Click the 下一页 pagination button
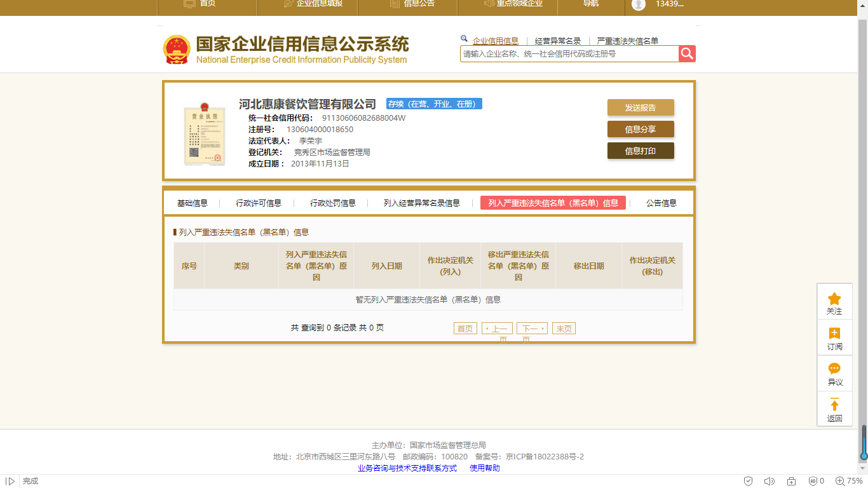 [532, 329]
